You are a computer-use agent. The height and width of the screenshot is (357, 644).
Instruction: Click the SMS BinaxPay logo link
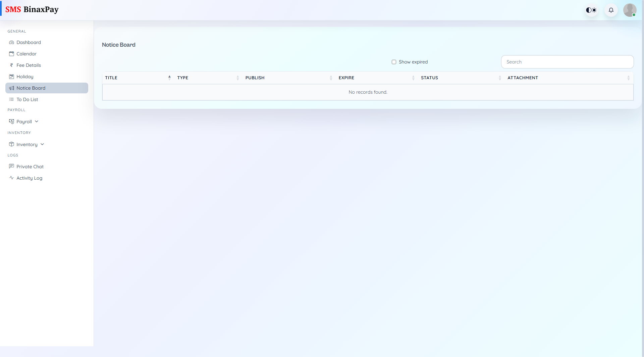[32, 9]
